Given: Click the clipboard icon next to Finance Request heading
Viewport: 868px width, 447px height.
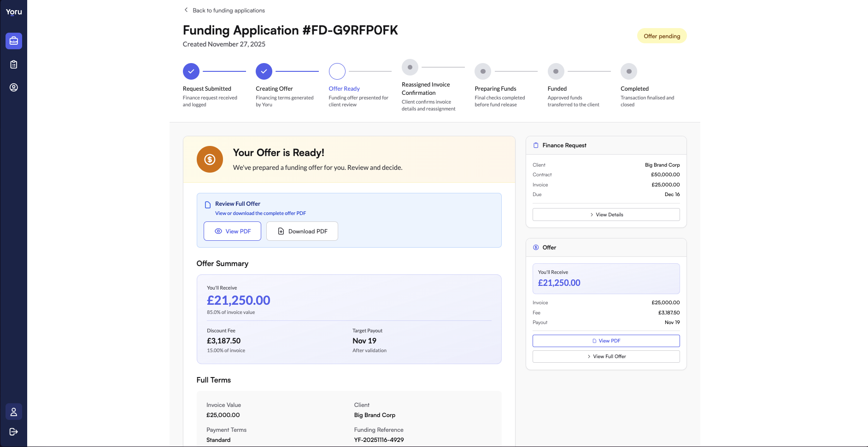Looking at the screenshot, I should 536,145.
